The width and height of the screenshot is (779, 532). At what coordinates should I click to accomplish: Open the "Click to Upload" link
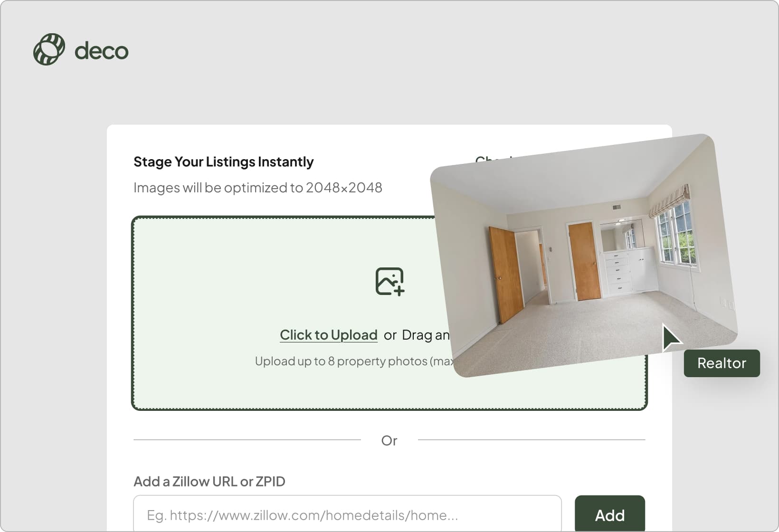point(328,335)
